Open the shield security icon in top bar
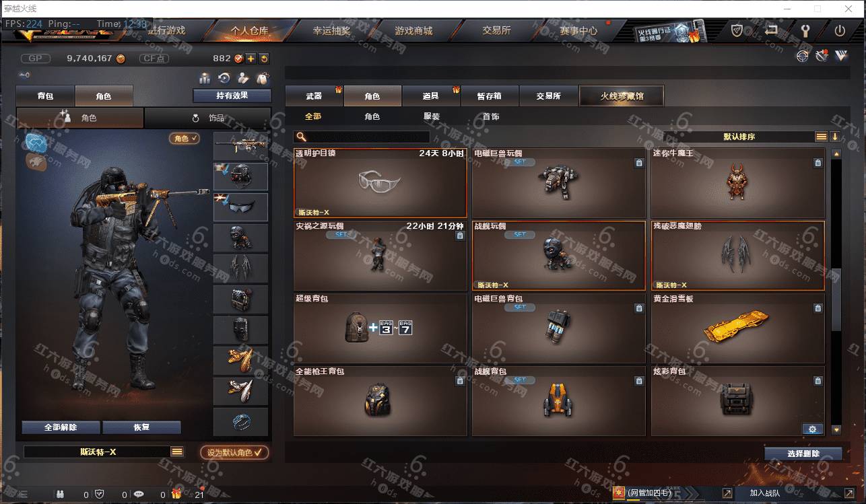The height and width of the screenshot is (504, 866). [737, 30]
